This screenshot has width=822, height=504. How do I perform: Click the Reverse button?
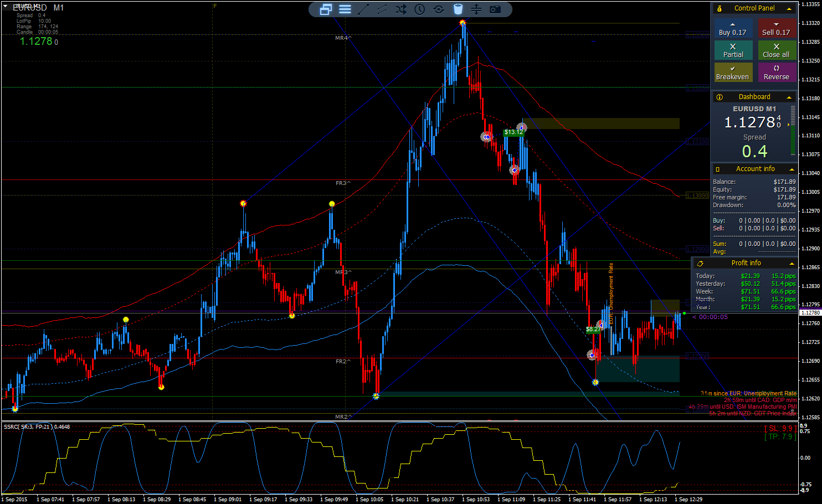pos(777,73)
